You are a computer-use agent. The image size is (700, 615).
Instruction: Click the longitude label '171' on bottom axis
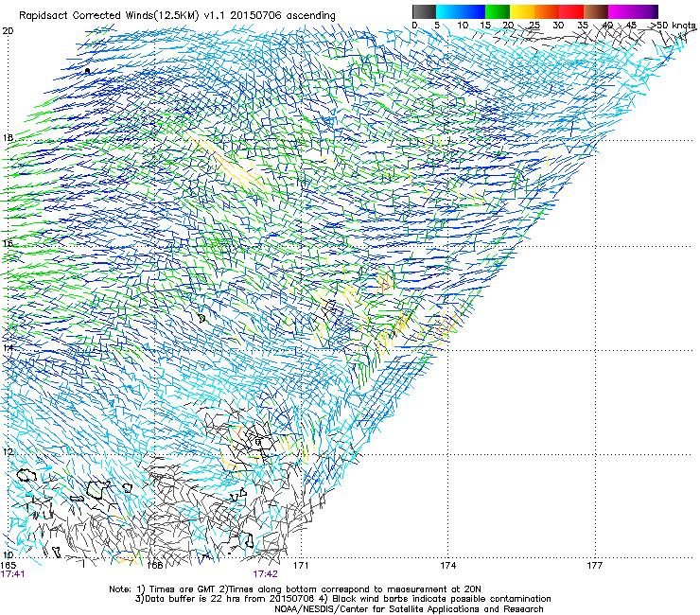301,566
